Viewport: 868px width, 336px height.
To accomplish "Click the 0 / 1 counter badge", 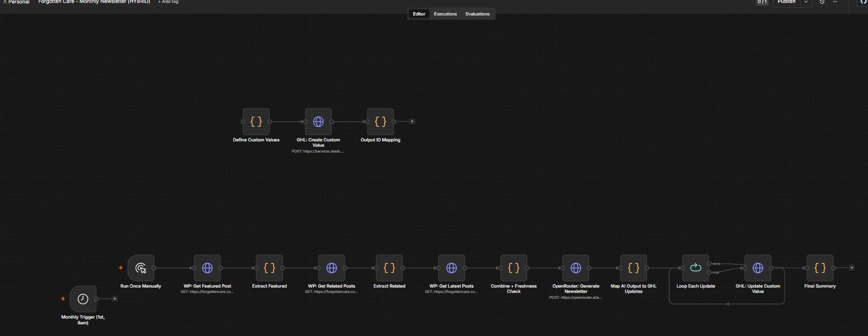I will [763, 2].
